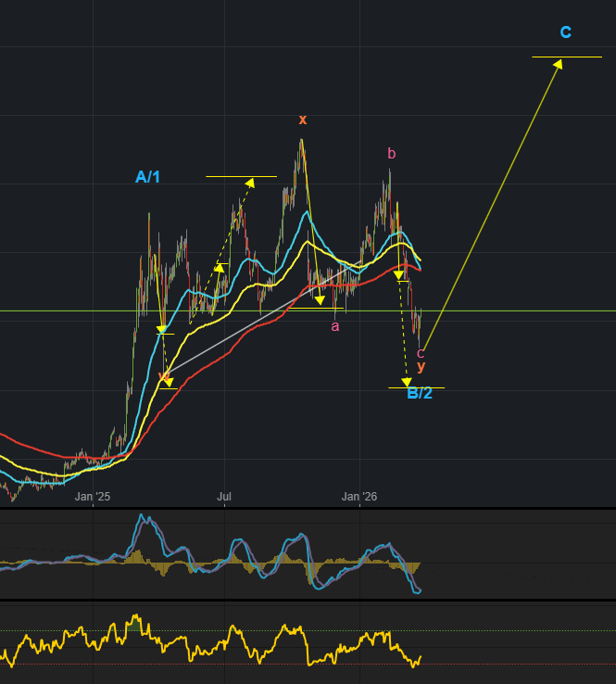Click the blue A/1 wave label
Image resolution: width=616 pixels, height=684 pixels.
pyautogui.click(x=147, y=177)
